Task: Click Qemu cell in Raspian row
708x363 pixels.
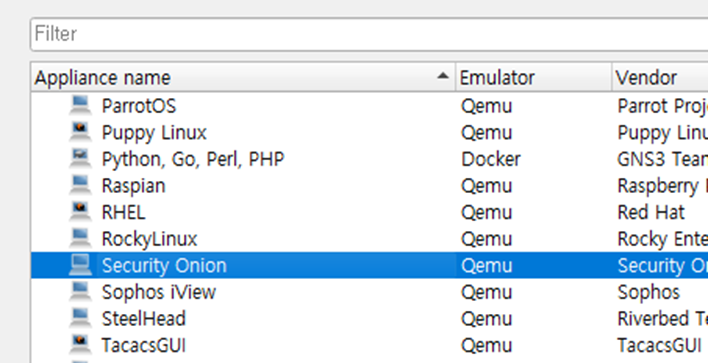Action: (x=487, y=187)
